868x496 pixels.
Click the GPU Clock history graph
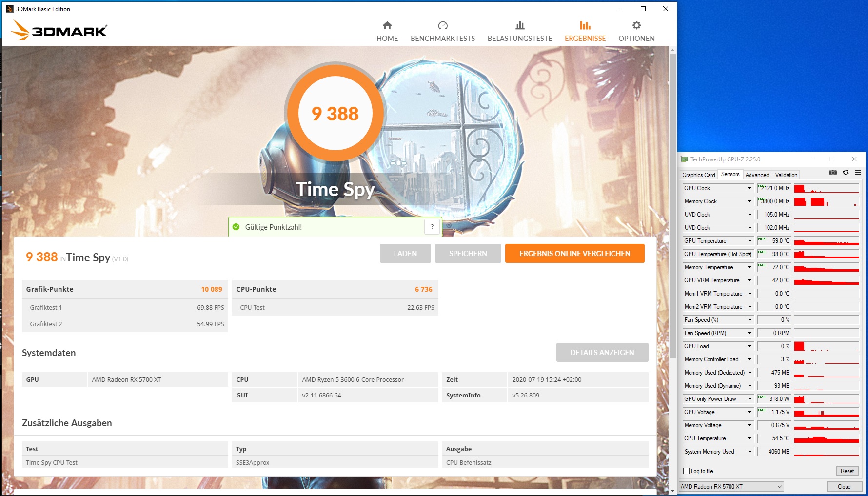tap(827, 188)
